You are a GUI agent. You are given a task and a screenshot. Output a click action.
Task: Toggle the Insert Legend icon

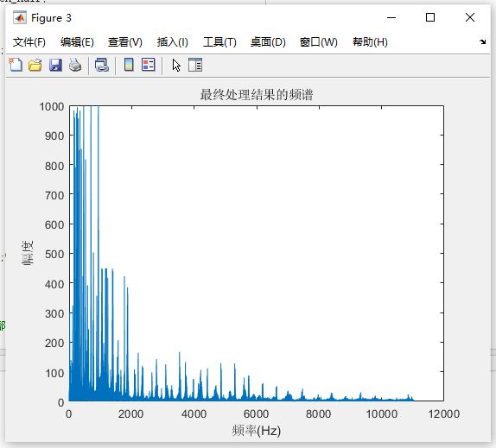click(149, 65)
